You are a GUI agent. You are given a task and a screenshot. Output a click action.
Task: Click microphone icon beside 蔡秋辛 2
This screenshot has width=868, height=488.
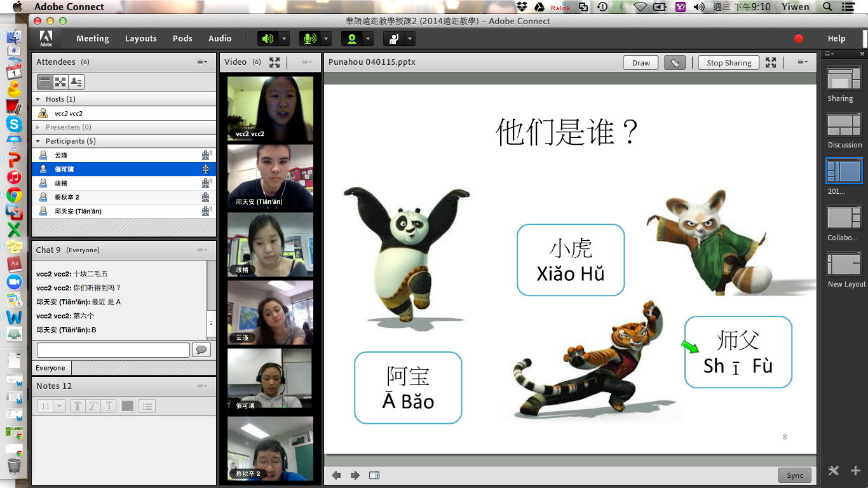[206, 197]
